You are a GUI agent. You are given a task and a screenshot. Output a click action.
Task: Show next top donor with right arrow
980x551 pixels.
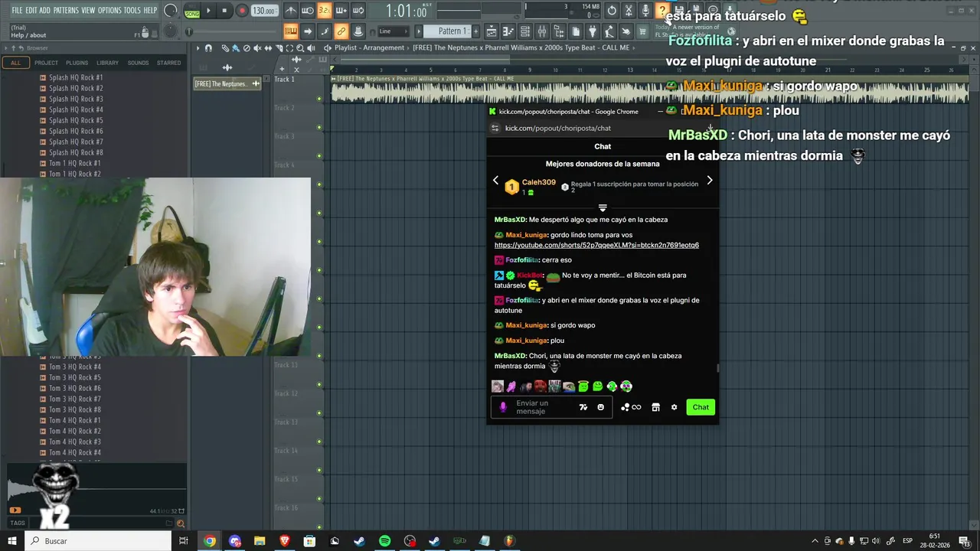point(710,181)
